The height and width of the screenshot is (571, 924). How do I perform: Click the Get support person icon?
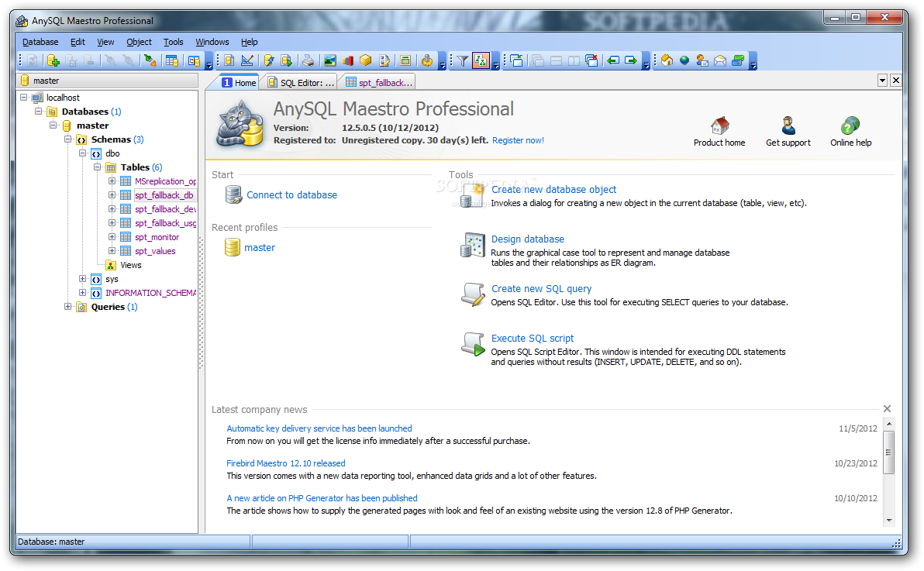(788, 126)
